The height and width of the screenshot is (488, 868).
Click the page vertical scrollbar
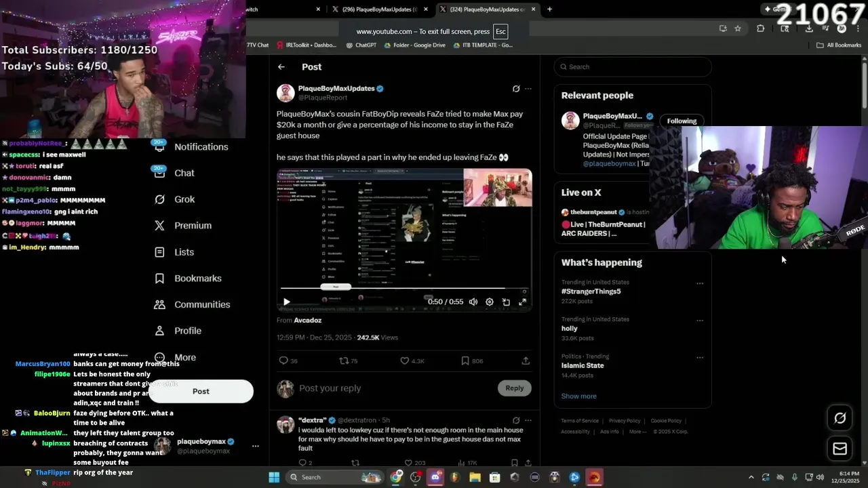(865, 85)
